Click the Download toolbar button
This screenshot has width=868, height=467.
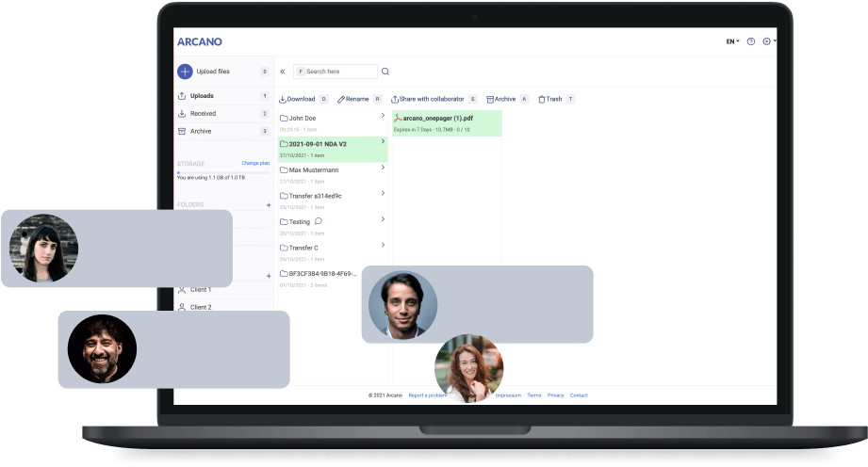click(x=297, y=99)
